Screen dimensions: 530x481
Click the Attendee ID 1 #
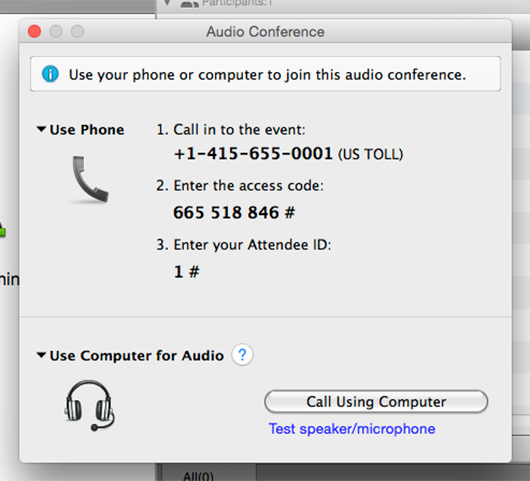coord(187,272)
